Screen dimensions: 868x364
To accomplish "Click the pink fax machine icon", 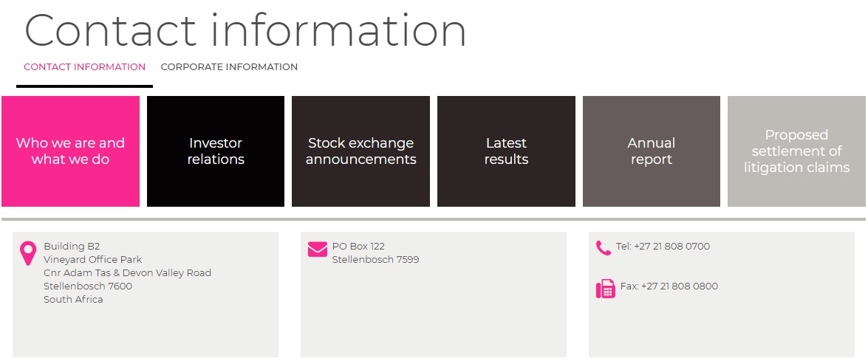I will pyautogui.click(x=605, y=289).
